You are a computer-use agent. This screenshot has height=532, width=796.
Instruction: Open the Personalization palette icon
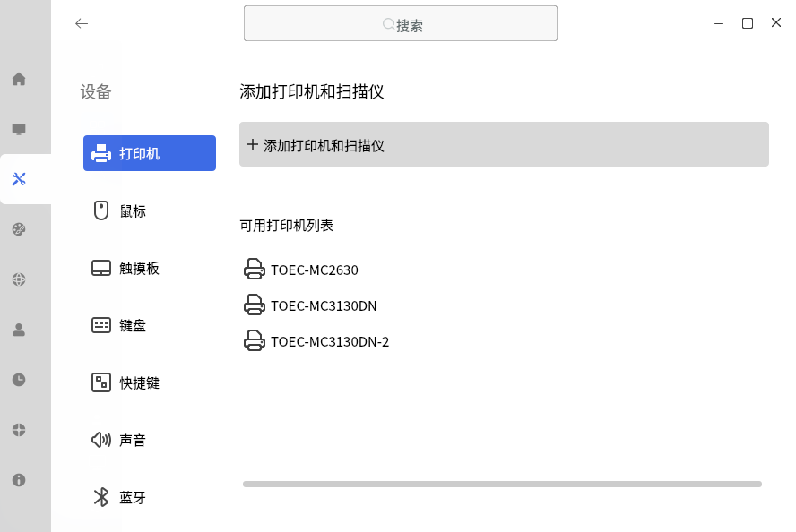19,229
